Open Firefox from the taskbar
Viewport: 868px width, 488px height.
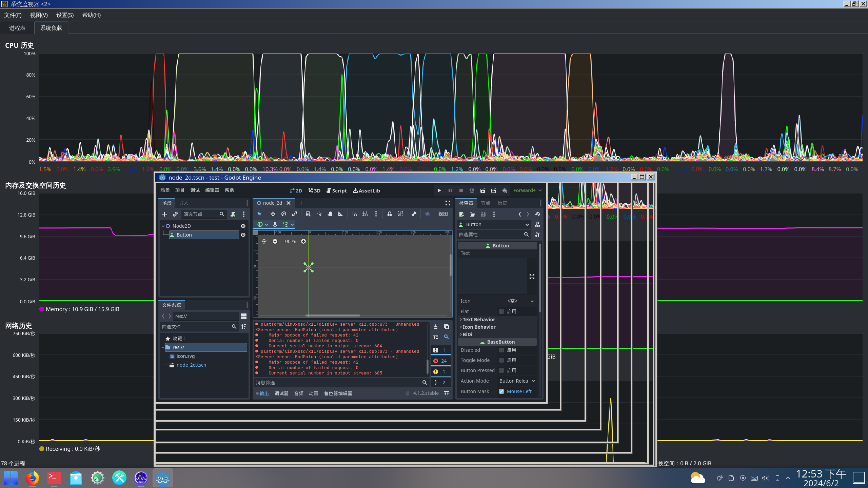[32, 478]
